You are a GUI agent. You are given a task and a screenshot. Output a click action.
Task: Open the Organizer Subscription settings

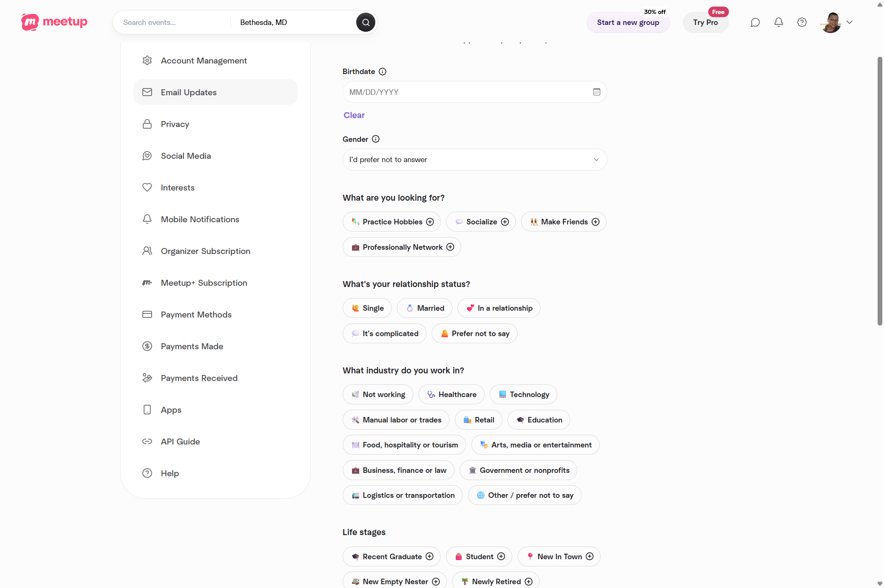click(x=216, y=251)
